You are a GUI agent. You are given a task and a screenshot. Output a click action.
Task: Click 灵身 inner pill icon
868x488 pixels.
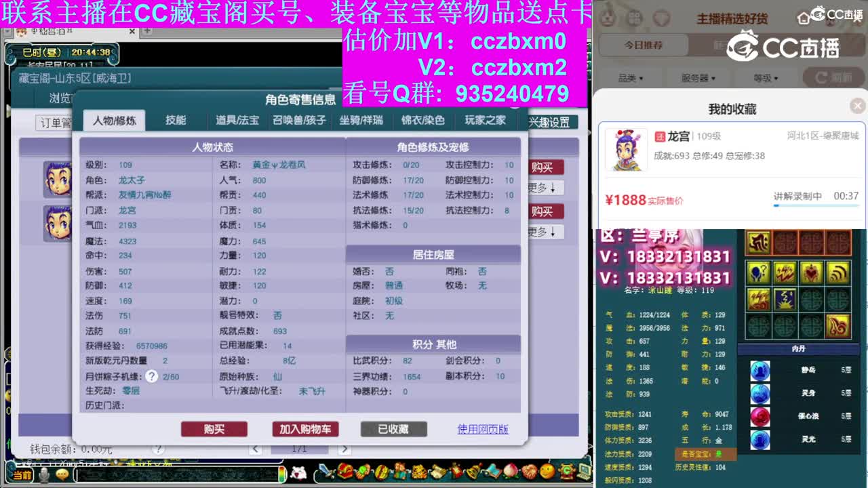point(760,394)
